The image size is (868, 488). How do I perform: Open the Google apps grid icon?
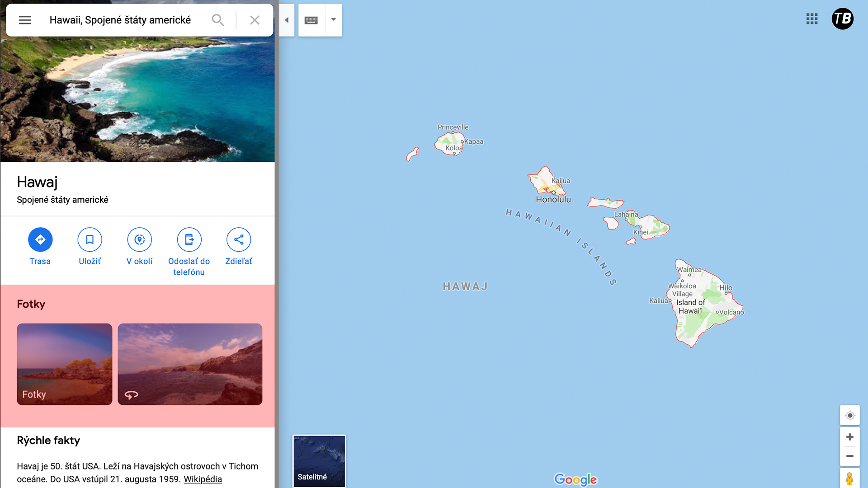click(x=812, y=19)
